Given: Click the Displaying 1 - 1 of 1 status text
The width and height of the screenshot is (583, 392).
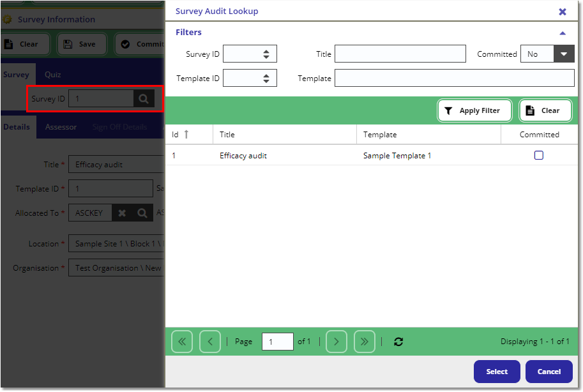Looking at the screenshot, I should (534, 342).
